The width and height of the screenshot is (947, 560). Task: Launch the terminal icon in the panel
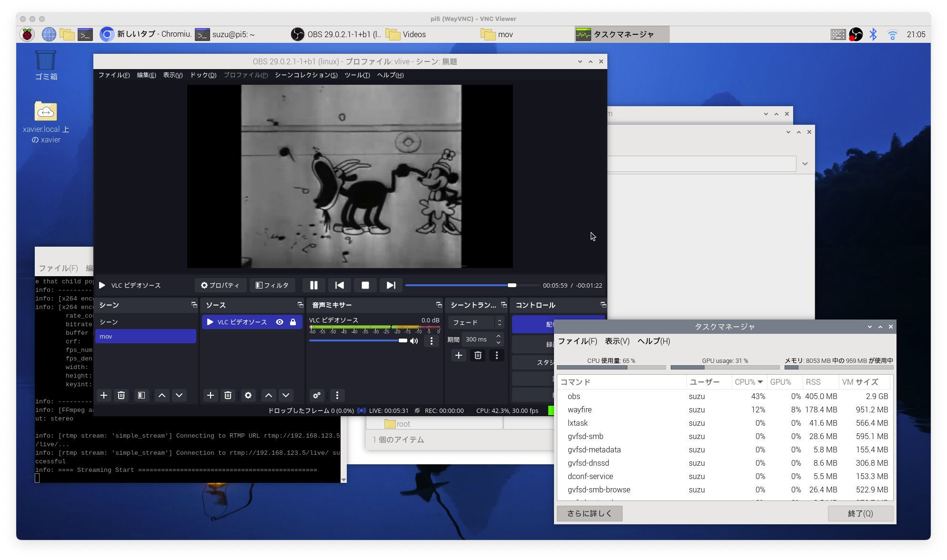[85, 34]
